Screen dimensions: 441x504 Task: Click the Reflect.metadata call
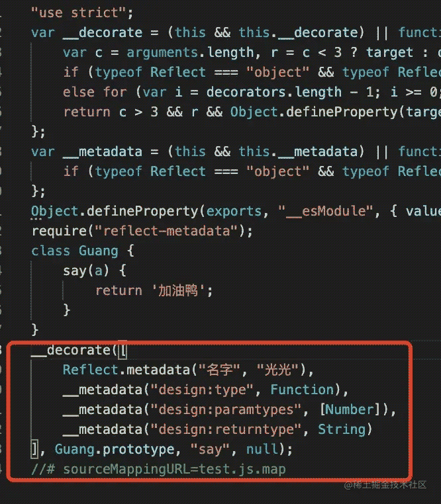(126, 370)
